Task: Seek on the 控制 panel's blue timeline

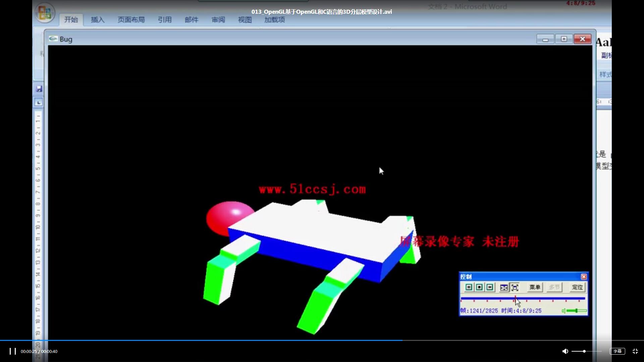Action: click(523, 298)
